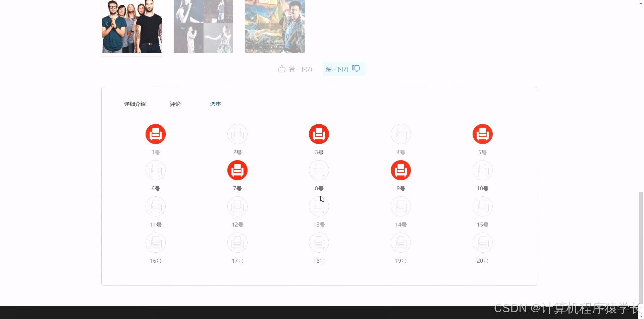This screenshot has height=319, width=644.
Task: Like with the 赞一下(7) button
Action: tap(295, 69)
